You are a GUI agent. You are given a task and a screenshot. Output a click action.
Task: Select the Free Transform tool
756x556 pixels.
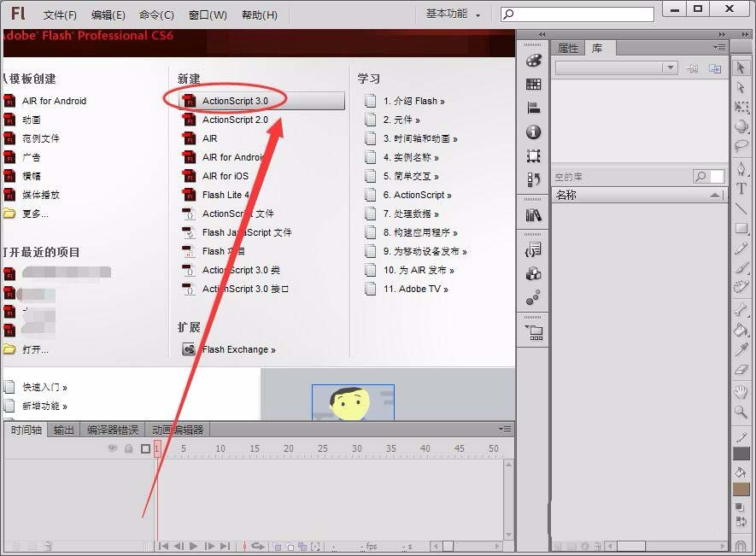(x=741, y=107)
